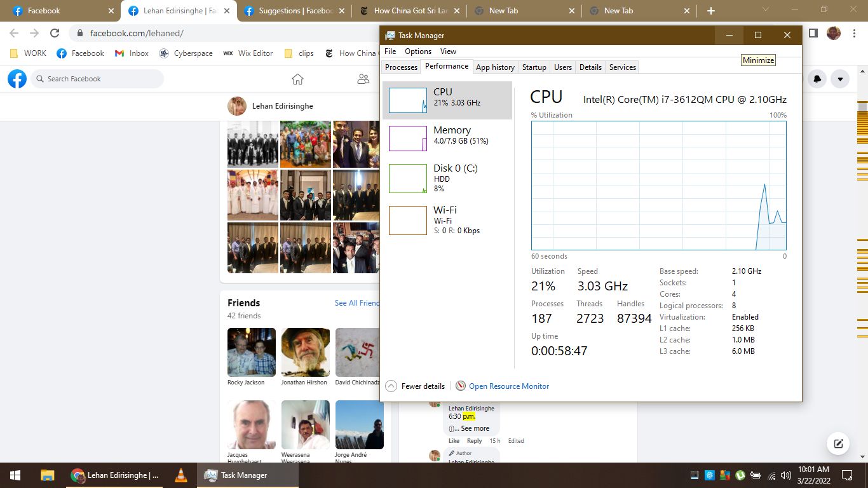Open Chrome tab search chevron
The height and width of the screenshot is (488, 868).
point(765,10)
